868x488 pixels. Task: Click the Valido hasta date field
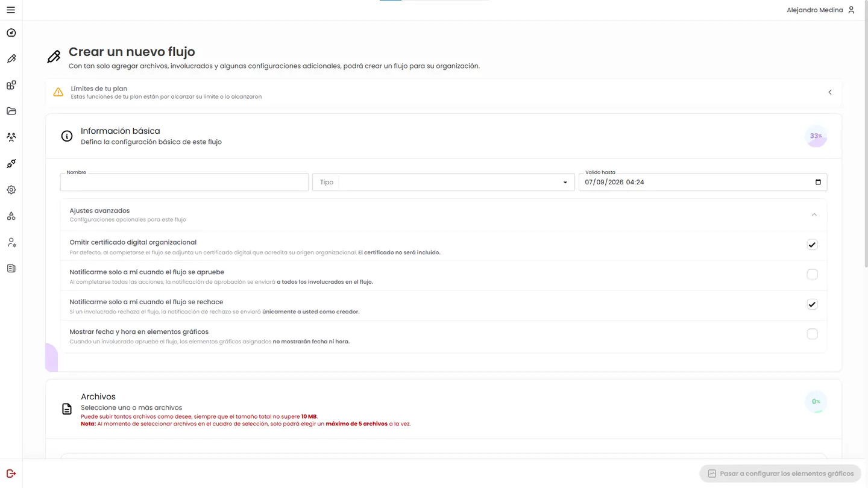point(703,182)
